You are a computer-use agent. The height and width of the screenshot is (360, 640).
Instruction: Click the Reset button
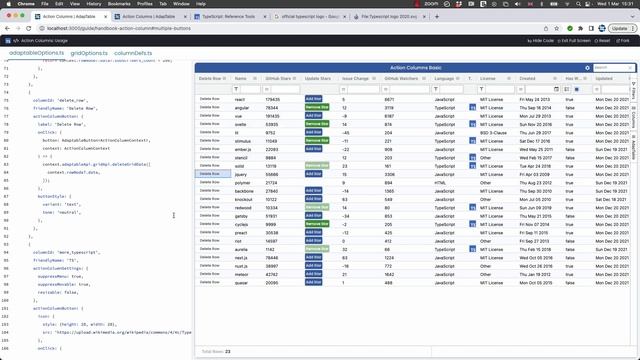point(602,41)
